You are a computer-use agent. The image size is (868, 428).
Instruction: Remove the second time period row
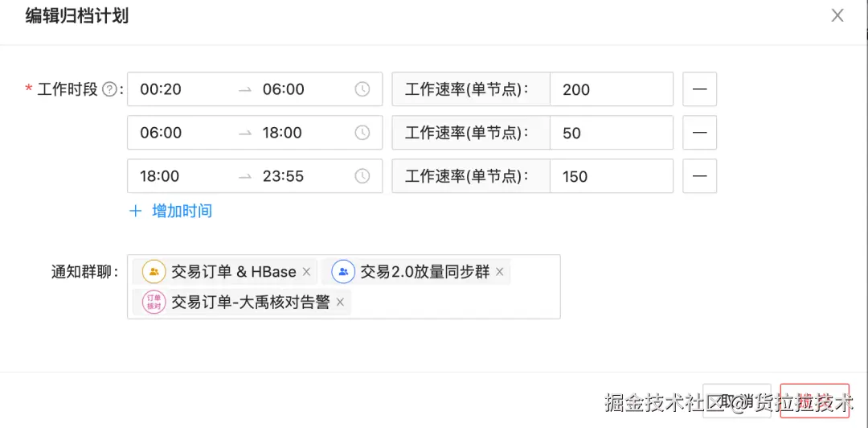[x=699, y=133]
